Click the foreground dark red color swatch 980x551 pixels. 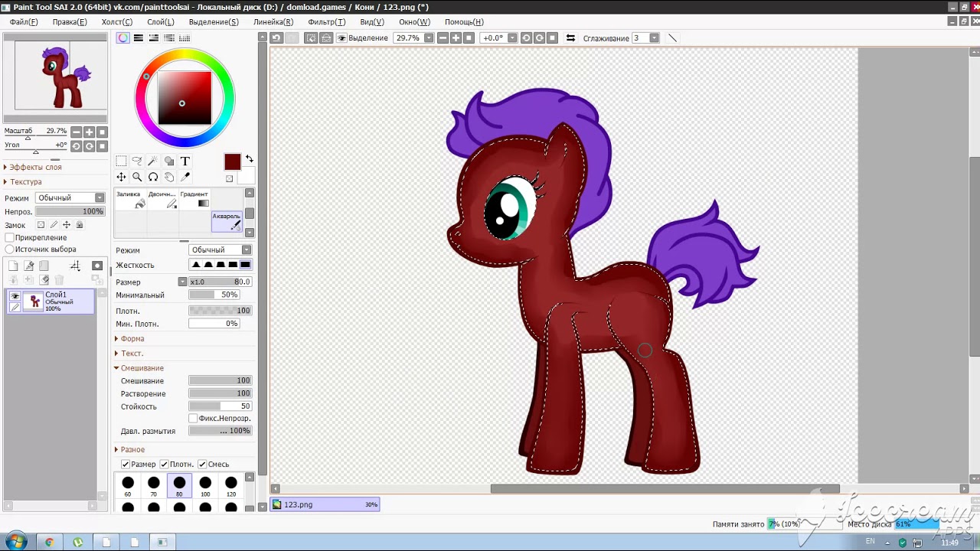(x=233, y=161)
